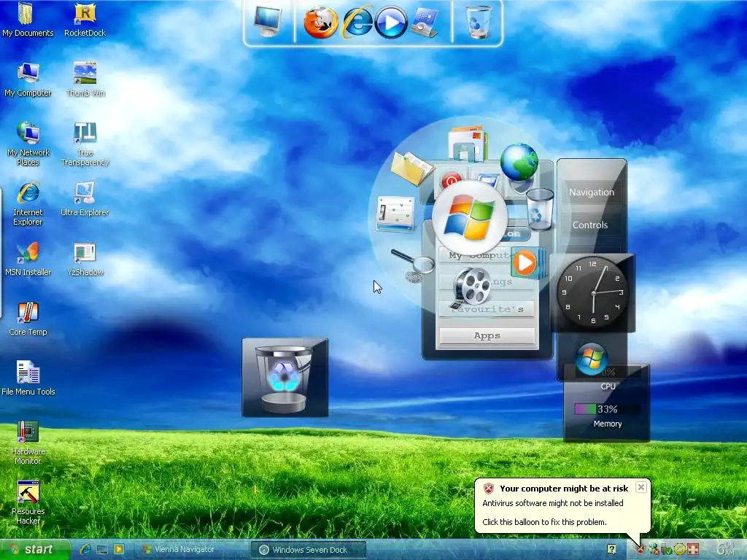747x560 pixels.
Task: Open the Start menu
Action: 35,550
